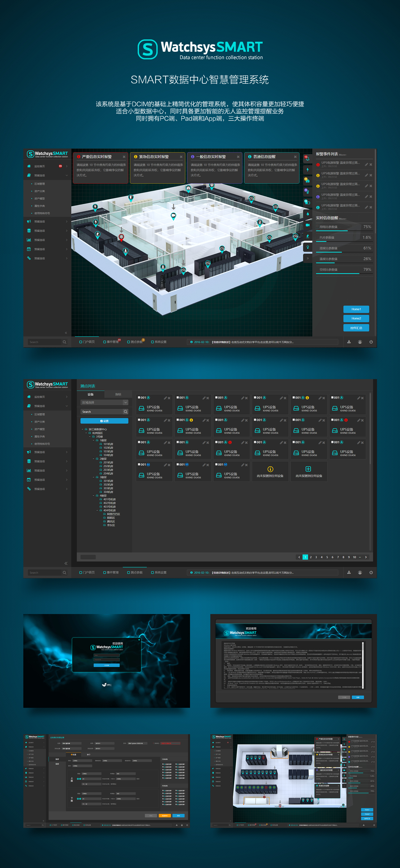Select the light bulb icon in dashboard map toolbar
The height and width of the screenshot is (868, 400).
[x=307, y=247]
